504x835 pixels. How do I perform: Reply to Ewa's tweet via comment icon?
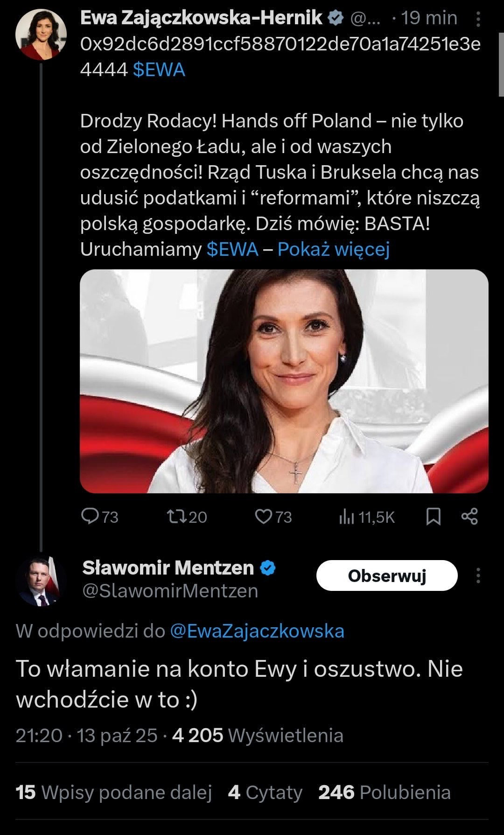point(89,516)
